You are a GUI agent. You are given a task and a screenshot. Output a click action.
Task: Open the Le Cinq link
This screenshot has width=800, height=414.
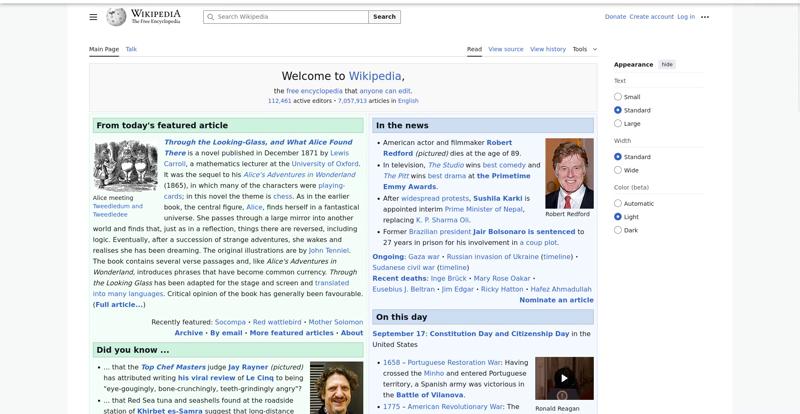(x=260, y=378)
